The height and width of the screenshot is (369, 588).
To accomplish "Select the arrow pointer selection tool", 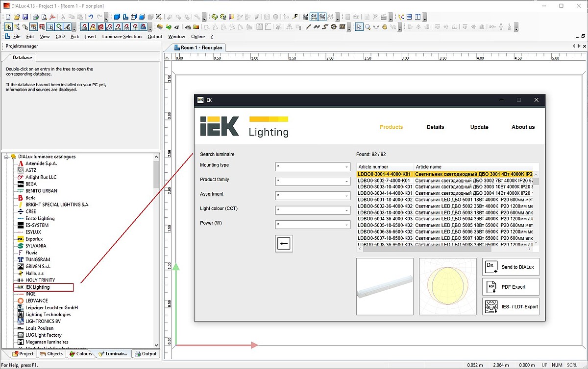I will 359,27.
